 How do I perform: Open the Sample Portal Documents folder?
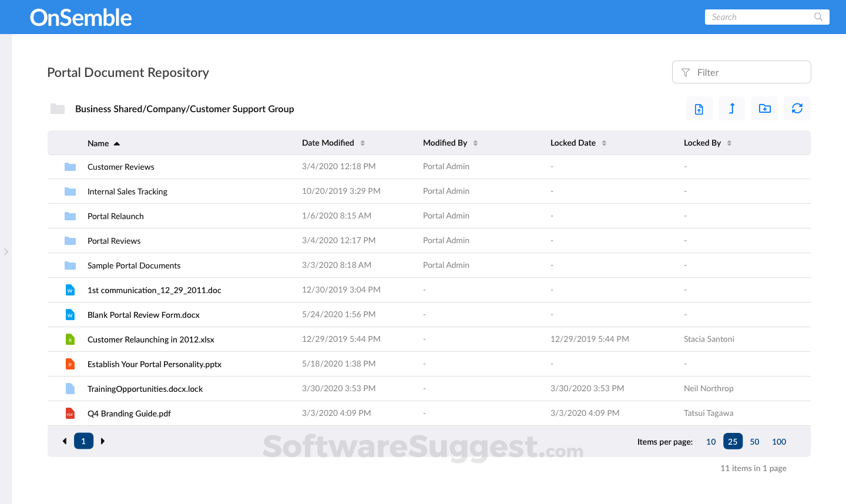pyautogui.click(x=134, y=265)
